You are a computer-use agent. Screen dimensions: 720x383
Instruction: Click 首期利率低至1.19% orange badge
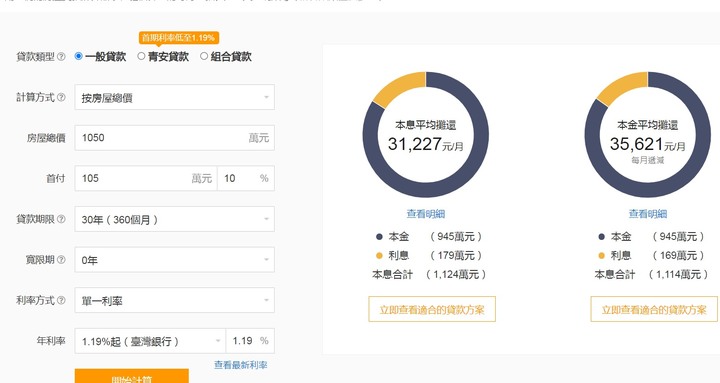click(179, 38)
